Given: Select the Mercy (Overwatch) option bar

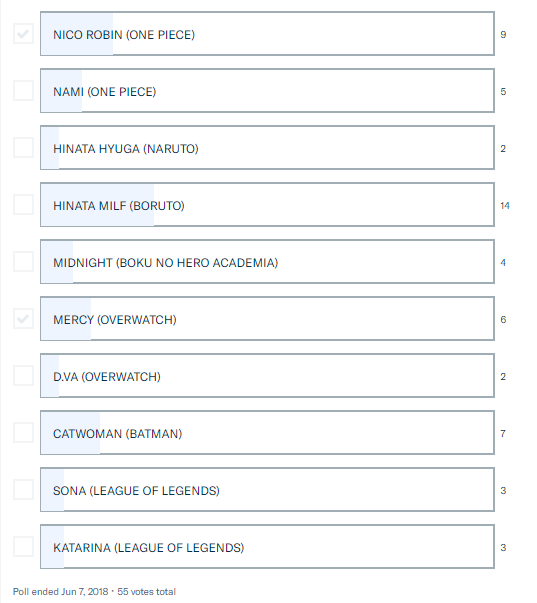Looking at the screenshot, I should click(267, 318).
